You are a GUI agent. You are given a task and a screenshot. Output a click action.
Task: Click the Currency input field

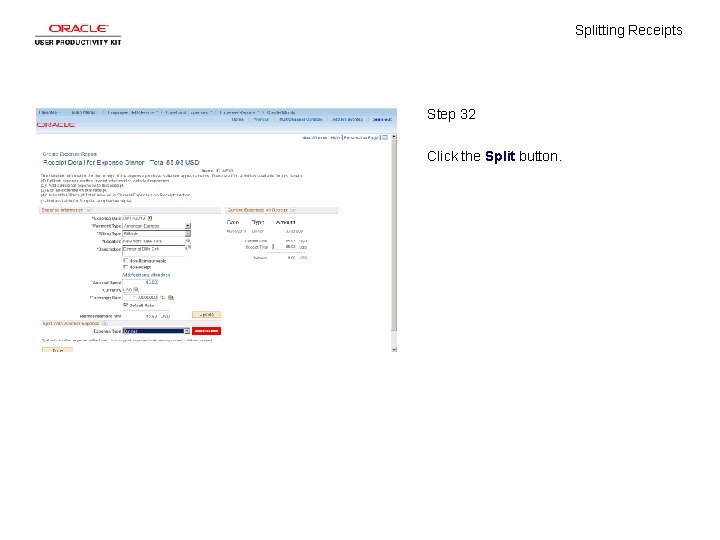[x=128, y=290]
